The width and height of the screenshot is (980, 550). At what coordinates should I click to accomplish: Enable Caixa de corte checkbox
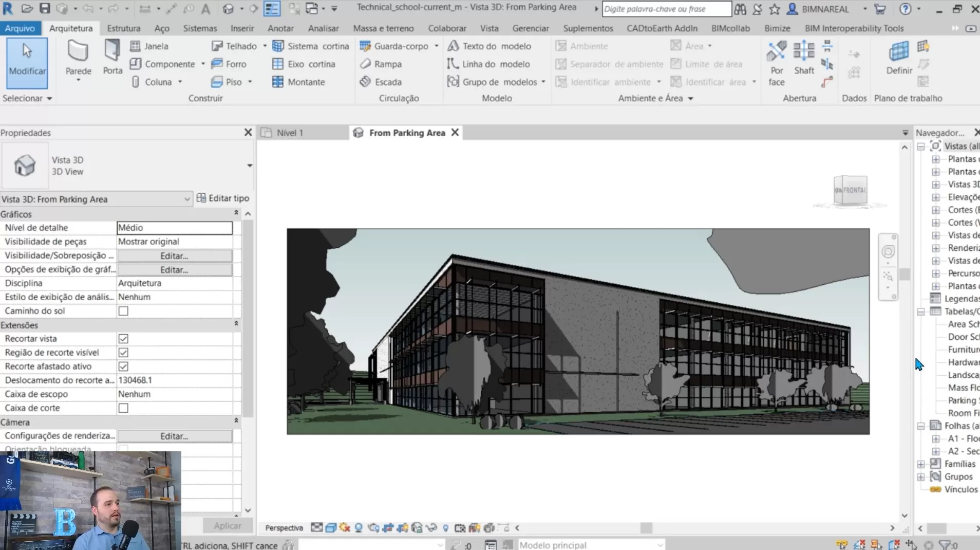pyautogui.click(x=123, y=408)
